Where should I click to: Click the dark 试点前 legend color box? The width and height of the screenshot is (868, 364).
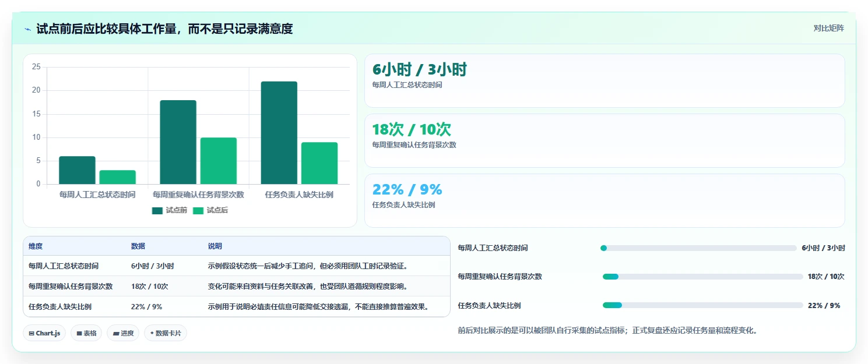[x=157, y=211]
